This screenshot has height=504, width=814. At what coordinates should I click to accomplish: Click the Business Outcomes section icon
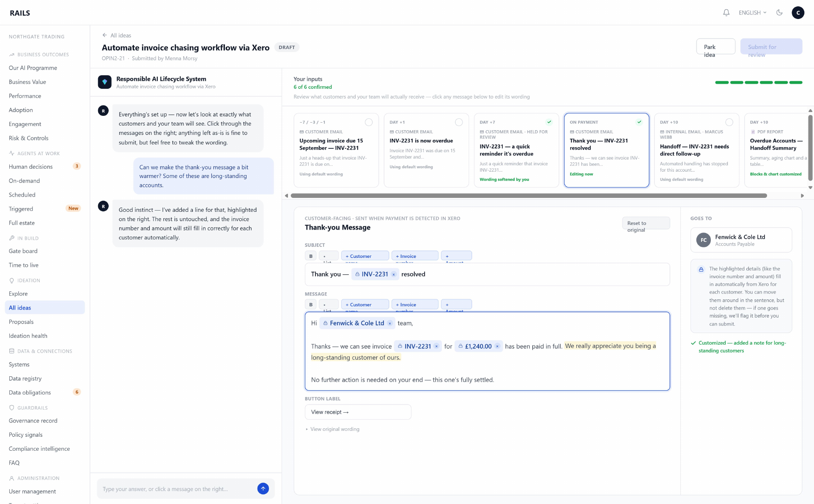point(12,55)
